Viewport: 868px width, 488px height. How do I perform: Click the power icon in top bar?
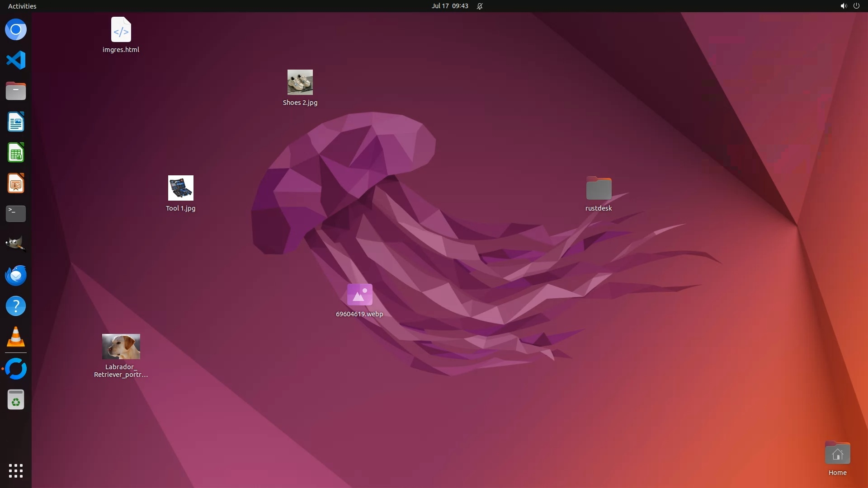[x=856, y=6]
